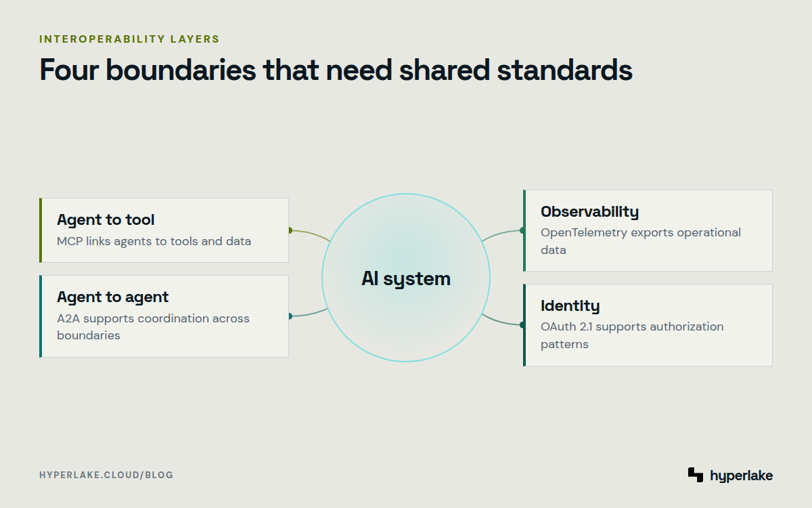
Task: Click 'OpenTelemetry exports operational data' text
Action: click(641, 241)
